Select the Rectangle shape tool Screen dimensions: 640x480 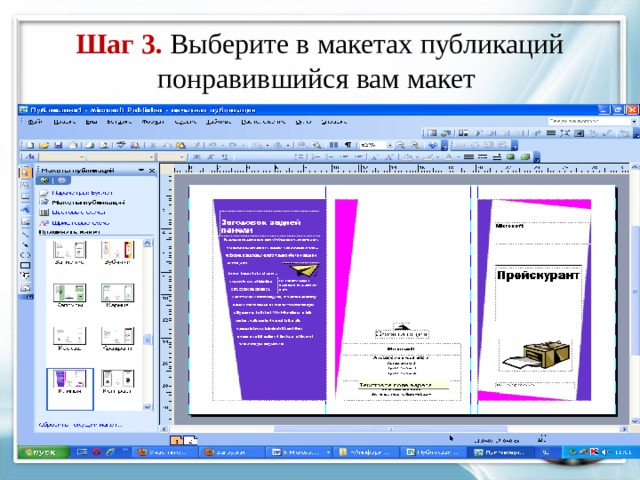pos(25,265)
